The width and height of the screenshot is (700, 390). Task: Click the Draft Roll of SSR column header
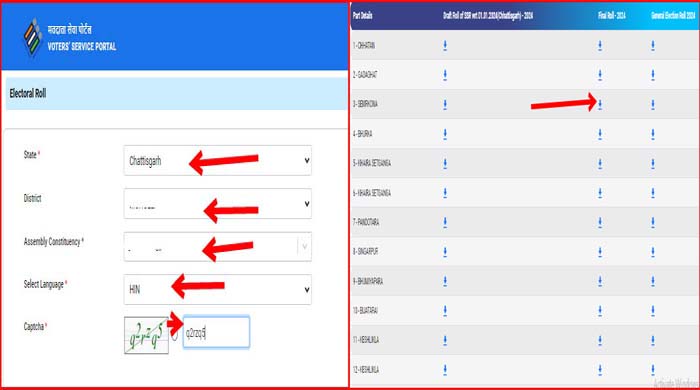488,16
